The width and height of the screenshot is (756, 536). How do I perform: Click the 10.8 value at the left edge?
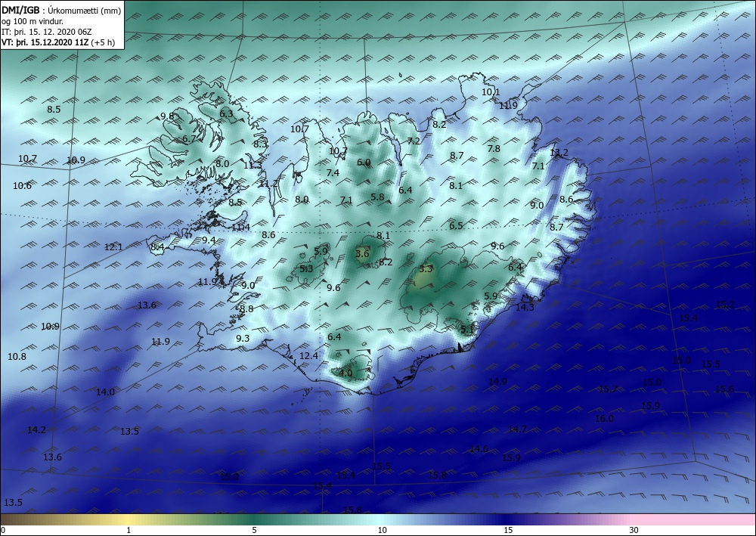pos(17,357)
